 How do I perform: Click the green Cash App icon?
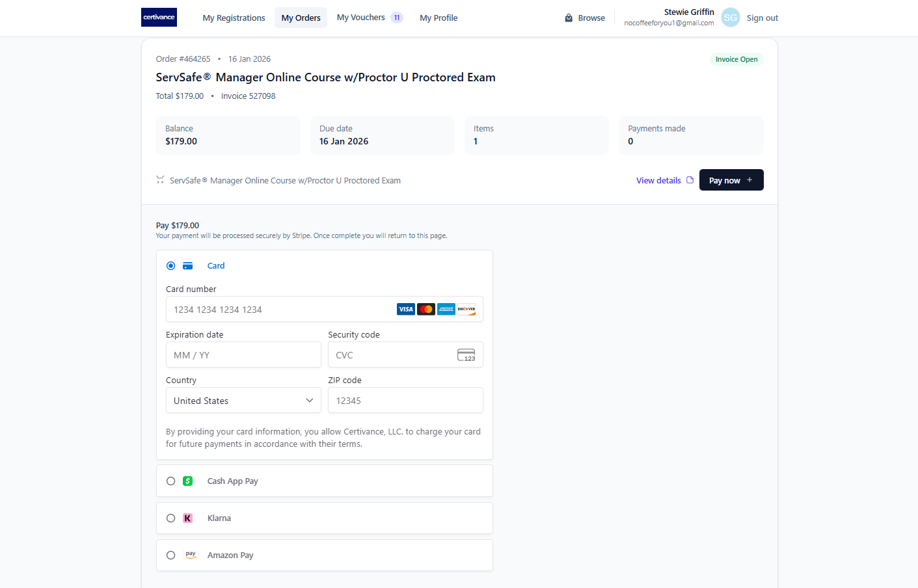[x=188, y=481]
